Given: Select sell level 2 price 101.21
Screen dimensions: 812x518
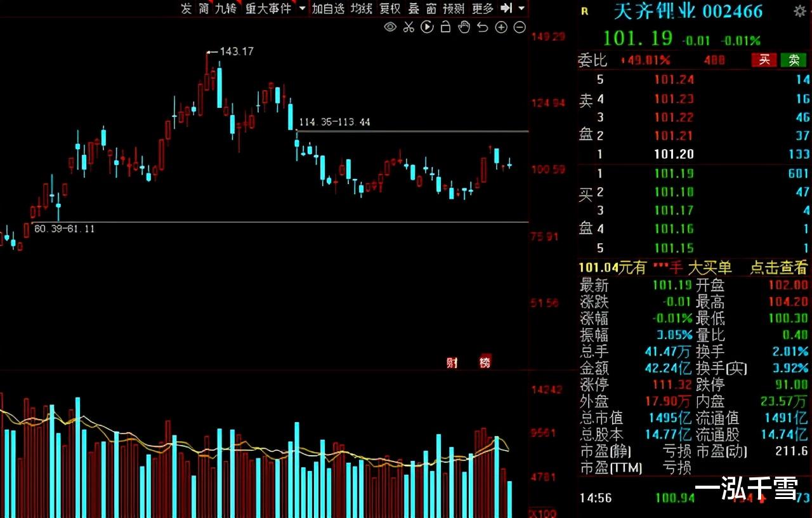Looking at the screenshot, I should point(674,136).
